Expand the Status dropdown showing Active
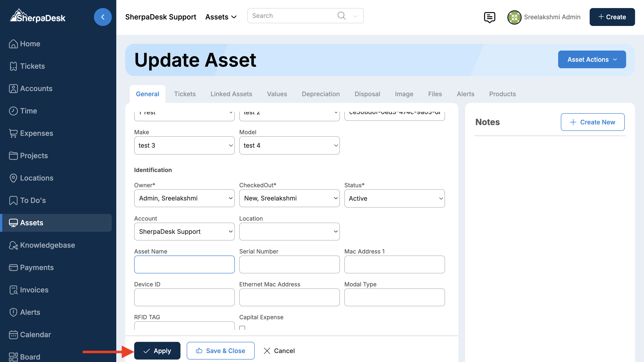 pos(394,198)
